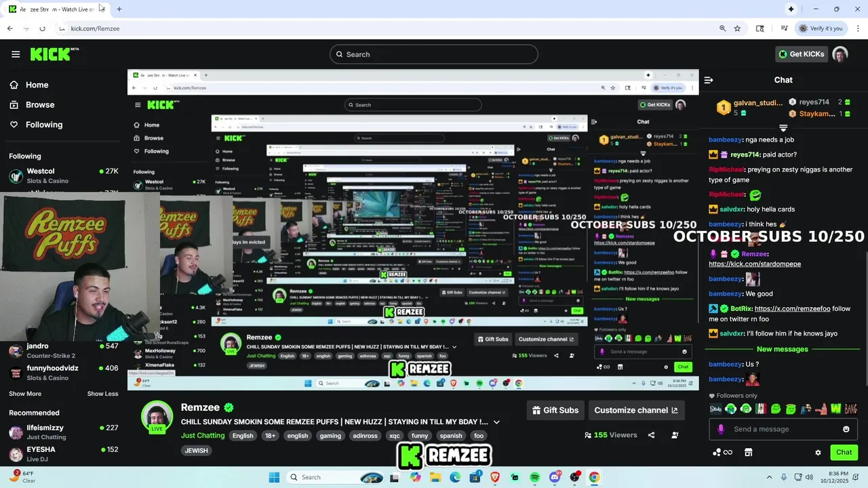This screenshot has height=488, width=868.
Task: Collapse the chat panel with arrow icon
Action: (x=709, y=80)
